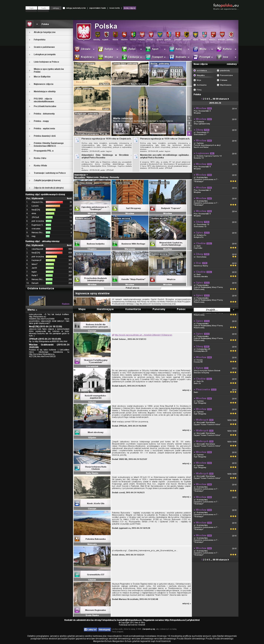Click the Kolej train category icon

click(172, 49)
